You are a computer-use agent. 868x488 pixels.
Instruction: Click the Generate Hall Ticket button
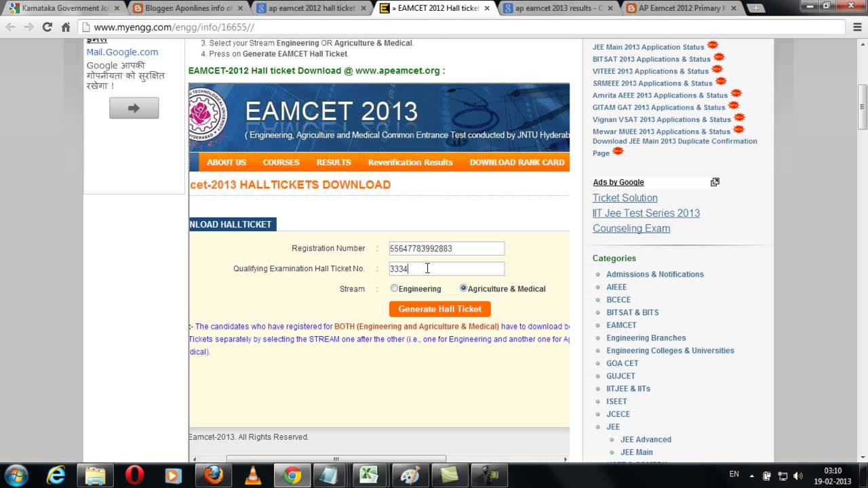(439, 308)
